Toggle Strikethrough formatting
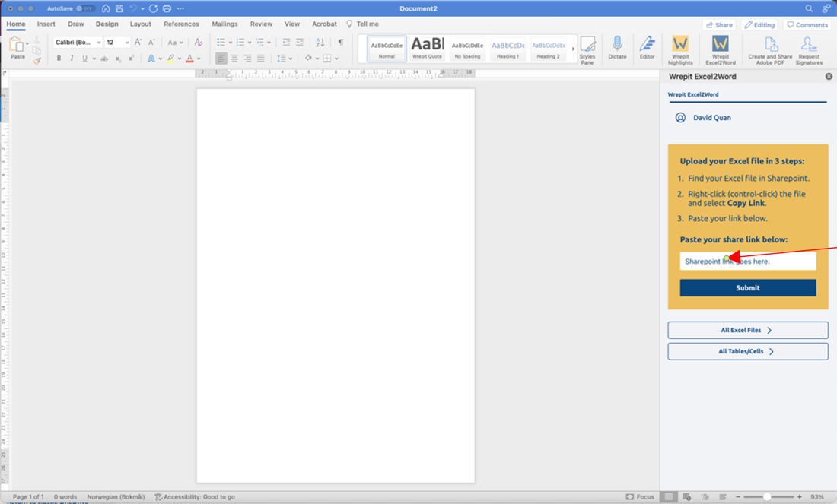 tap(104, 58)
